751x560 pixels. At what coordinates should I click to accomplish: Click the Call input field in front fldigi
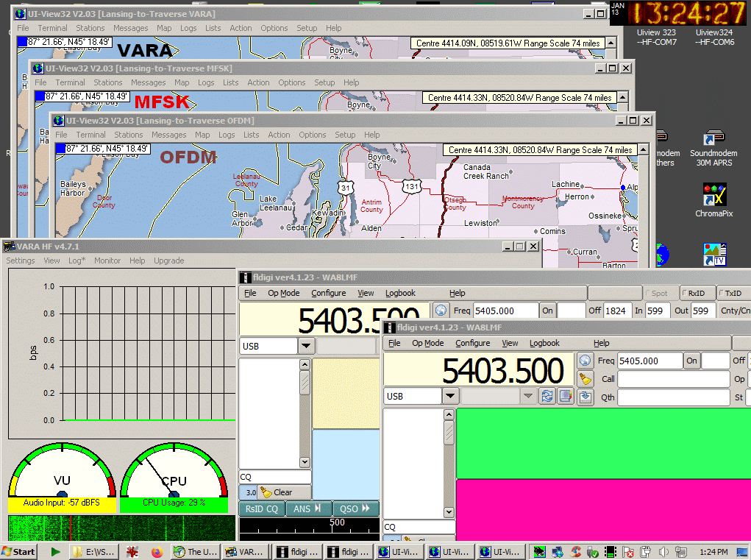pos(674,379)
